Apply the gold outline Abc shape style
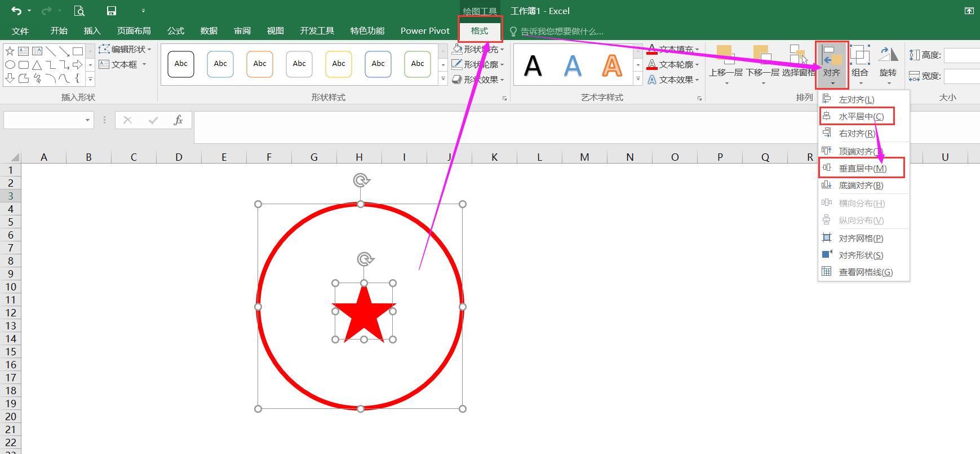The image size is (980, 454). click(339, 64)
